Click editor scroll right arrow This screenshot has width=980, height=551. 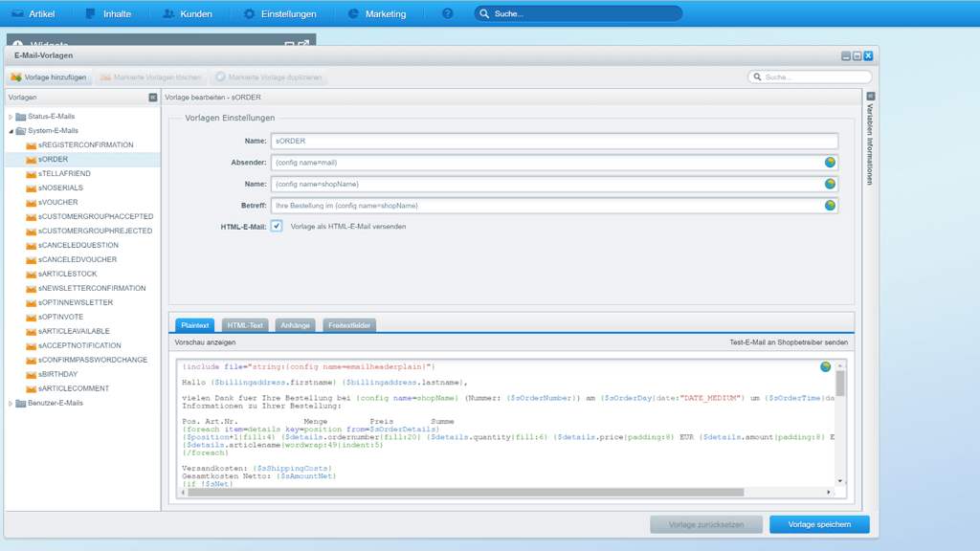(x=829, y=493)
